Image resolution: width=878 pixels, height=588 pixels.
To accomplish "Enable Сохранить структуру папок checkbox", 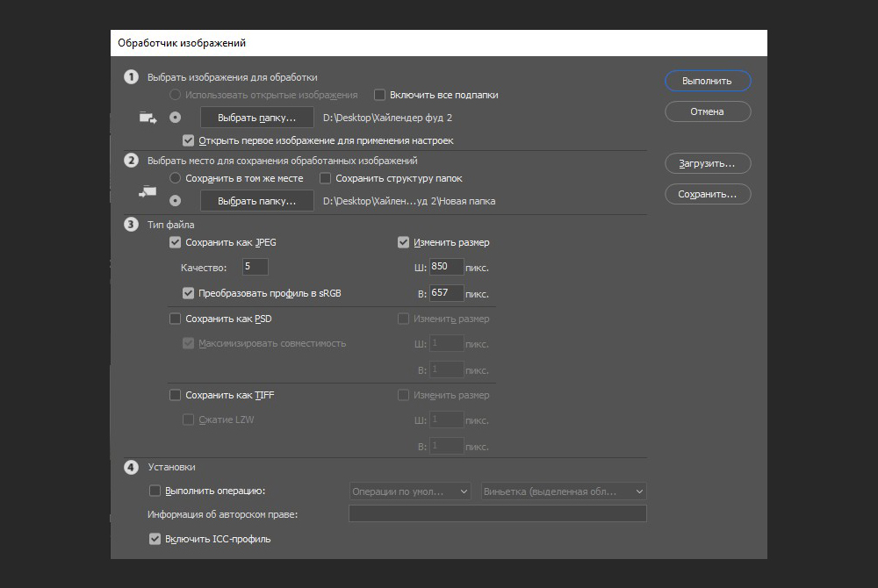I will [326, 178].
